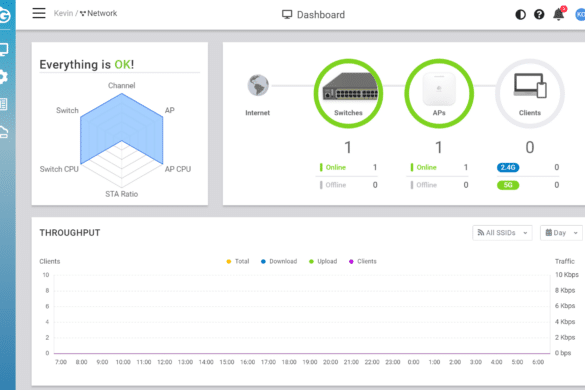Toggle the Total series in chart legend
This screenshot has width=585, height=390.
coord(238,261)
